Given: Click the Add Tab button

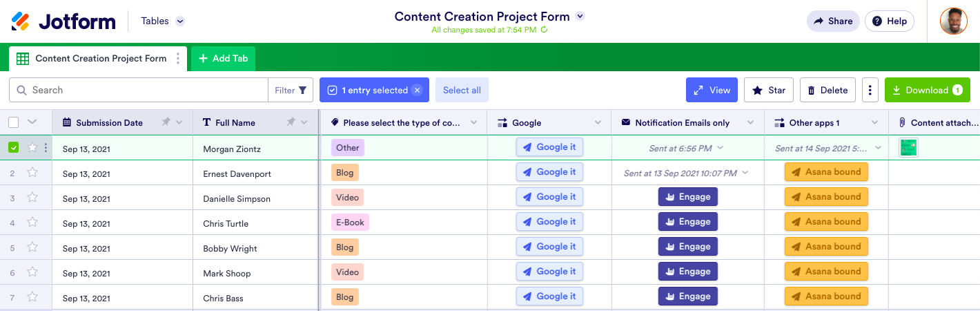Looking at the screenshot, I should (223, 59).
